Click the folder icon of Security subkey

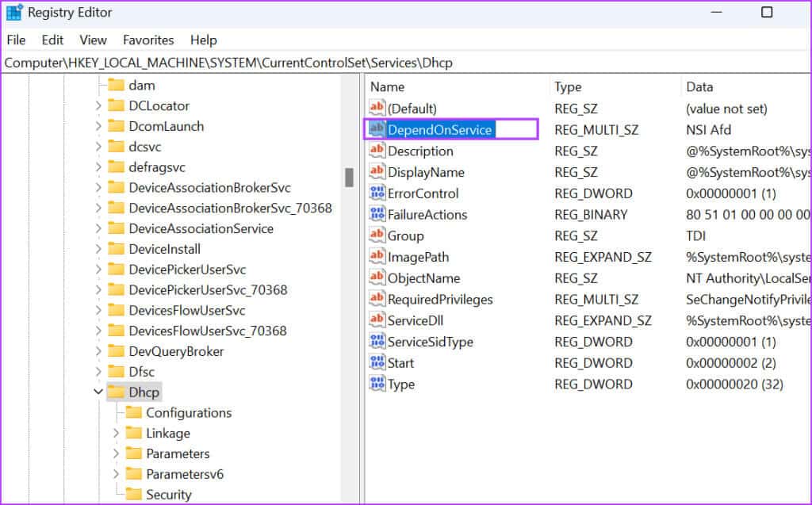point(133,494)
